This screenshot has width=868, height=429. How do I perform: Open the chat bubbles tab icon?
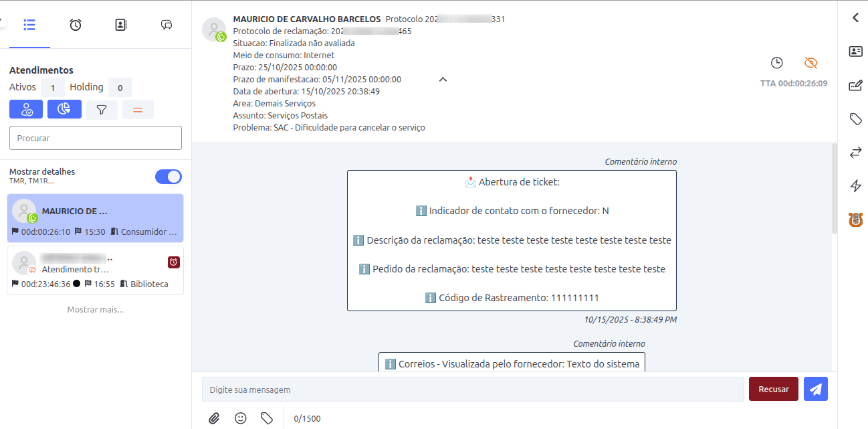point(166,24)
